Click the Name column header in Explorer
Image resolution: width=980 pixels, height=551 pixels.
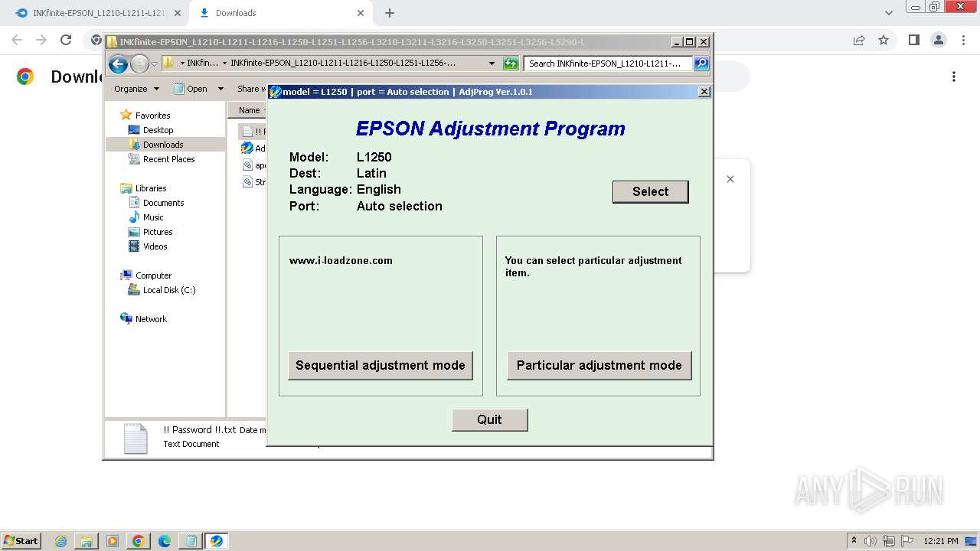[x=249, y=110]
